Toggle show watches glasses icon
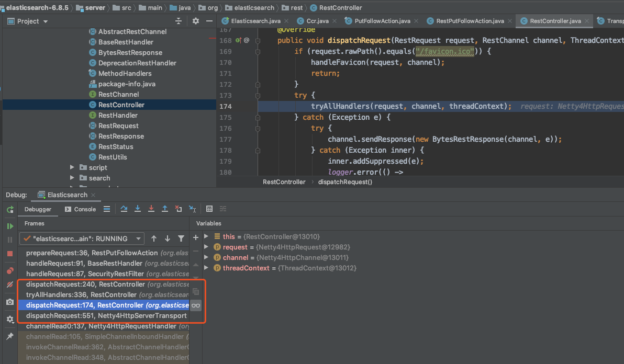Image resolution: width=624 pixels, height=364 pixels. coord(195,305)
